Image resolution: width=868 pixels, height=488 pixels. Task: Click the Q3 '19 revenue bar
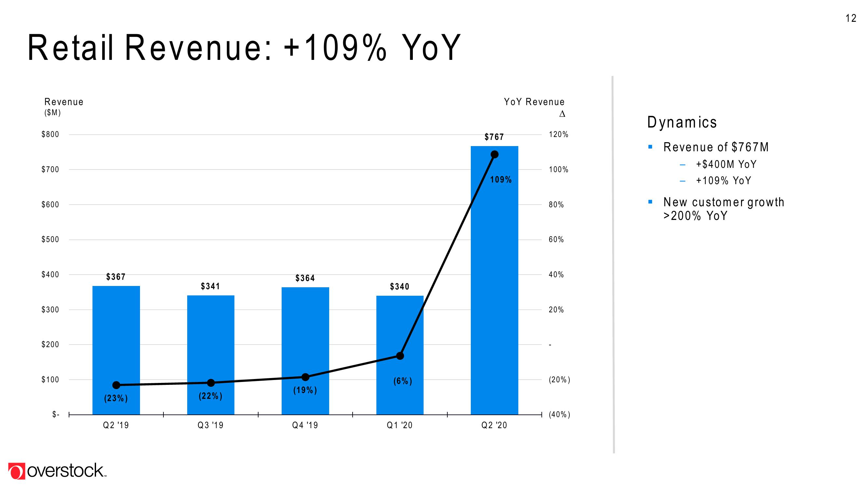[211, 355]
